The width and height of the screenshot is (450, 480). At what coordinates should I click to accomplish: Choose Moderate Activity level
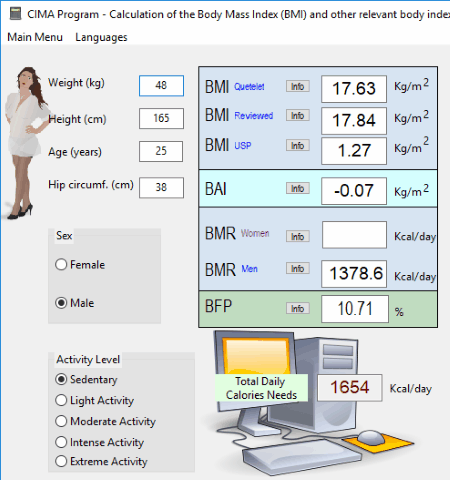click(x=105, y=421)
